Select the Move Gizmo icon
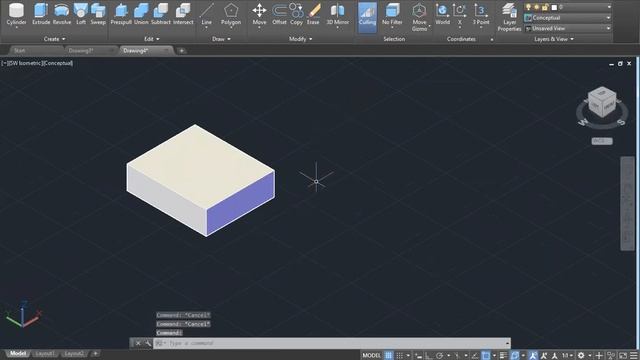The height and width of the screenshot is (360, 640). 419,17
